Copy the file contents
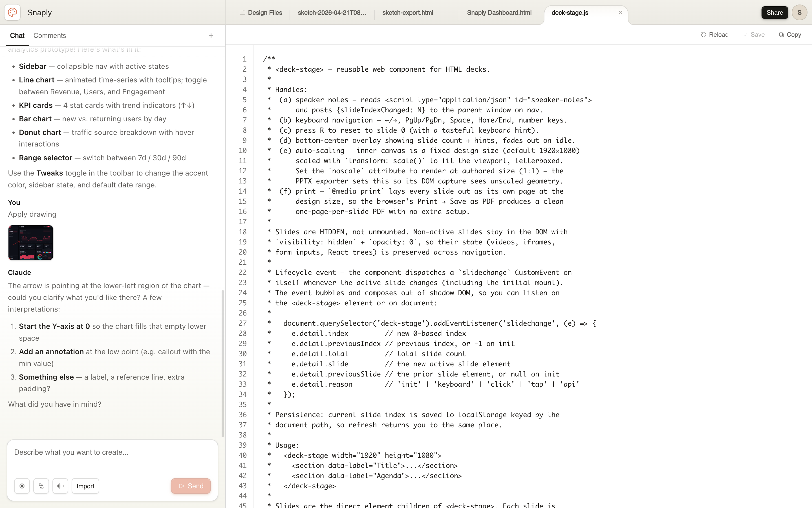 [790, 35]
